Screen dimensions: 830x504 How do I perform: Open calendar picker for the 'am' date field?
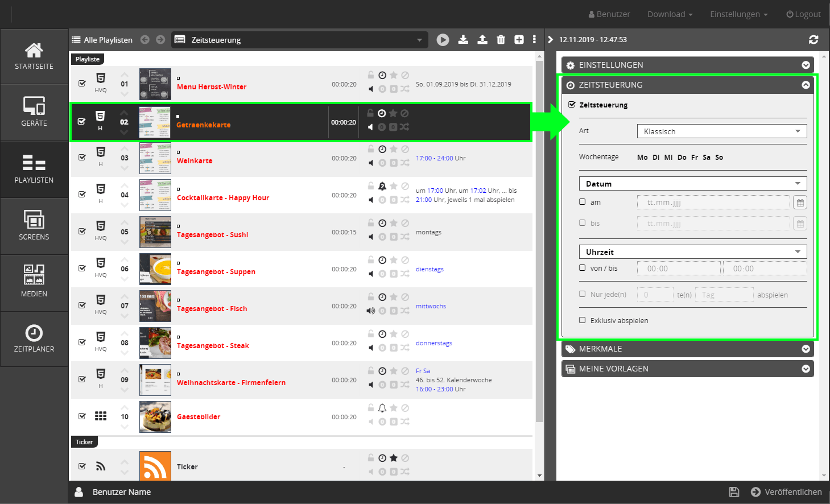[800, 203]
